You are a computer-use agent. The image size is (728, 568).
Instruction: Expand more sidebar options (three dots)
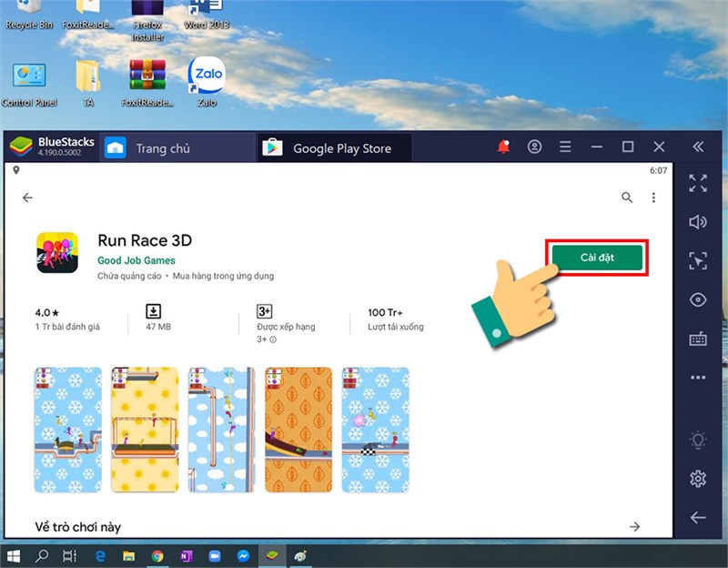(698, 377)
